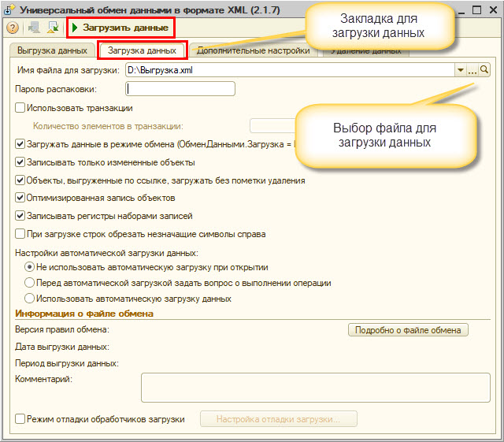Image resolution: width=504 pixels, height=442 pixels.
Task: Click Подробно о файле обмена button
Action: pos(408,330)
